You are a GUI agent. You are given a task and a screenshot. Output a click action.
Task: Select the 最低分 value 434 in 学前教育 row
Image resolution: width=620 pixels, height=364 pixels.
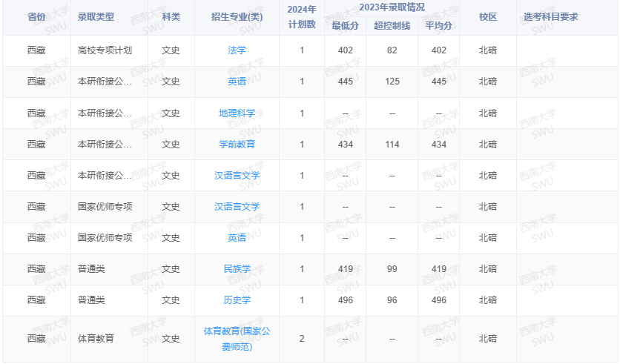click(346, 145)
